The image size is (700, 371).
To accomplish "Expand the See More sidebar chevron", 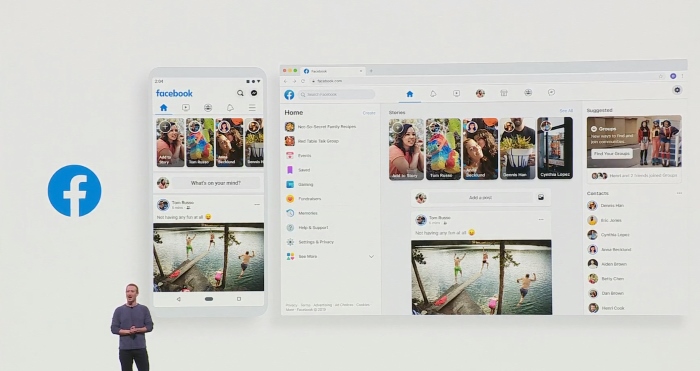I will 371,256.
